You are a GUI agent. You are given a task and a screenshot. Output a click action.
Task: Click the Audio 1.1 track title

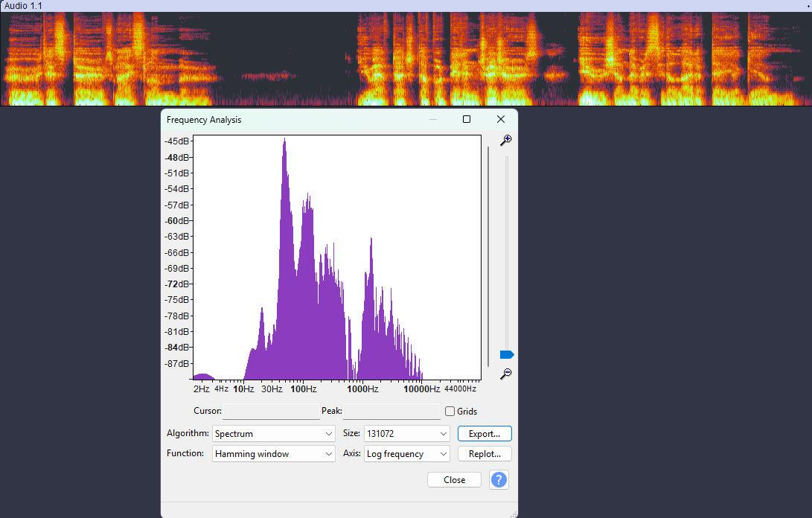pos(23,6)
